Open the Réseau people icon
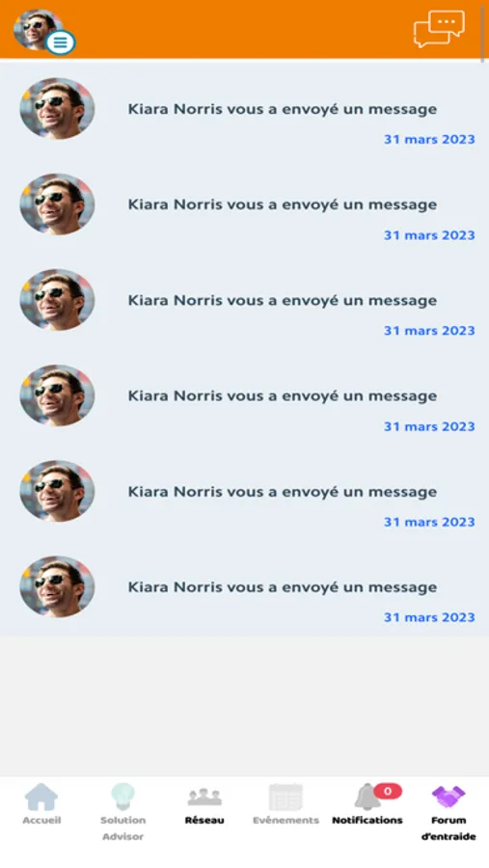Viewport: 489px width, 868px height. click(204, 798)
